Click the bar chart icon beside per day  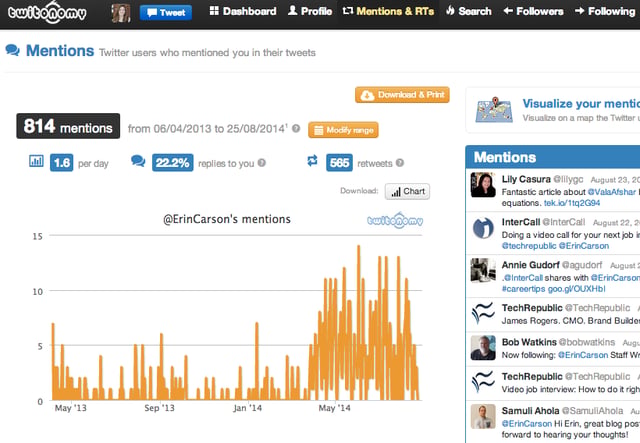[36, 161]
